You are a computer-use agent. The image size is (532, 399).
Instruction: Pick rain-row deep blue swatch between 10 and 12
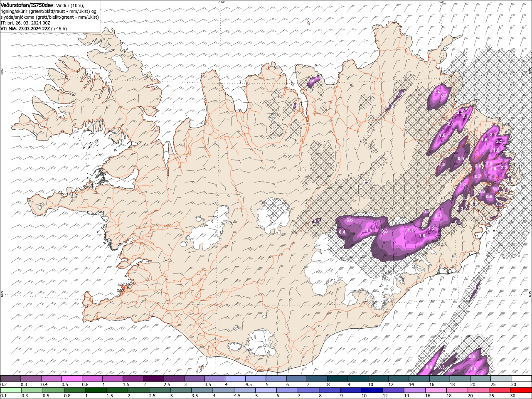pyautogui.click(x=372, y=390)
